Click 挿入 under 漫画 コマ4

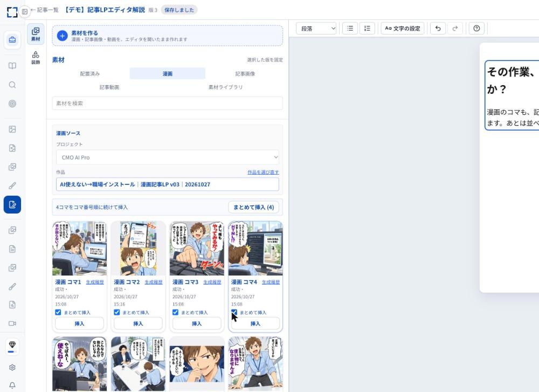(255, 324)
